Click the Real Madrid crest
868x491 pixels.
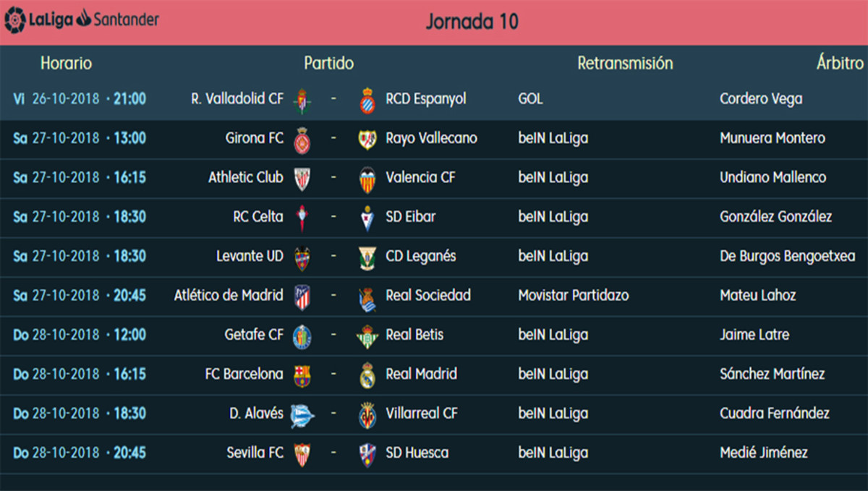pos(367,375)
